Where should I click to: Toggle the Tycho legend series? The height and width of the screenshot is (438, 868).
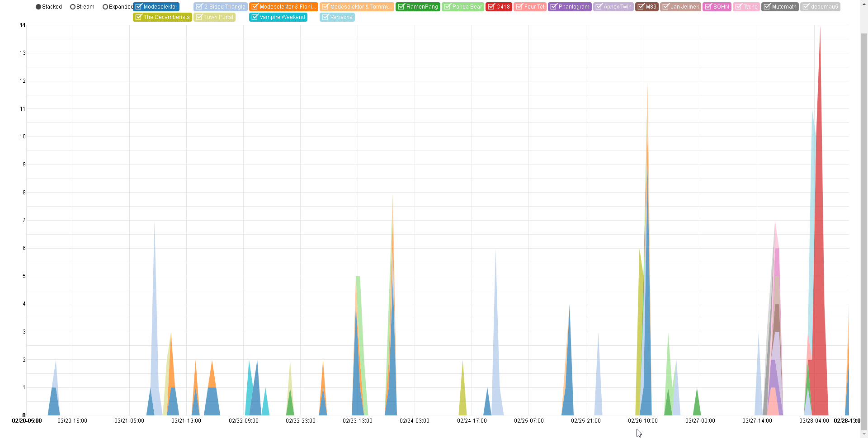click(746, 7)
